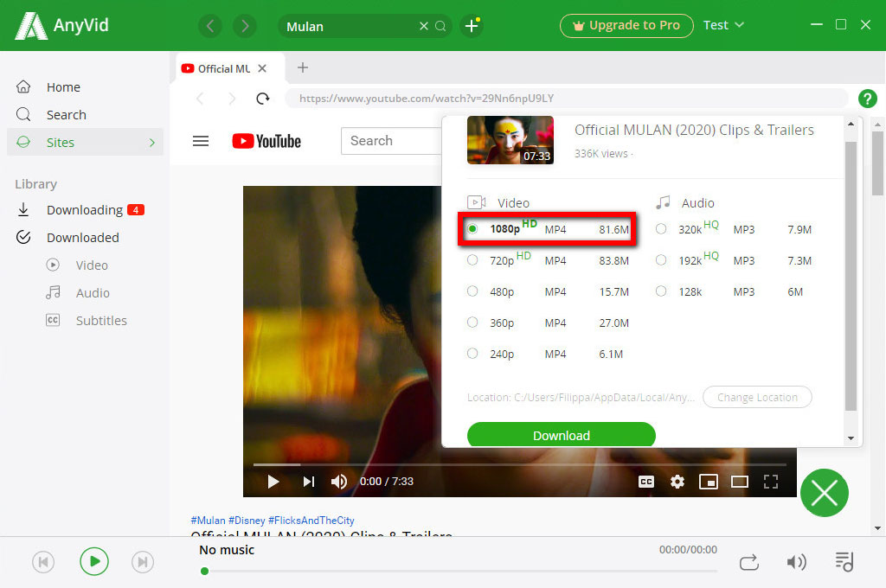Open the Test account dropdown

723,25
